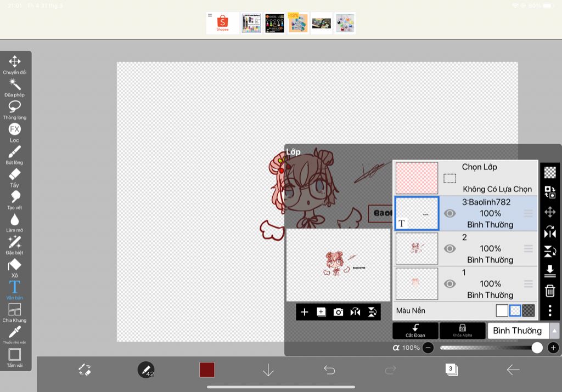Screen dimensions: 562x392
Task: Select the Làm mờ blur tool
Action: click(14, 223)
